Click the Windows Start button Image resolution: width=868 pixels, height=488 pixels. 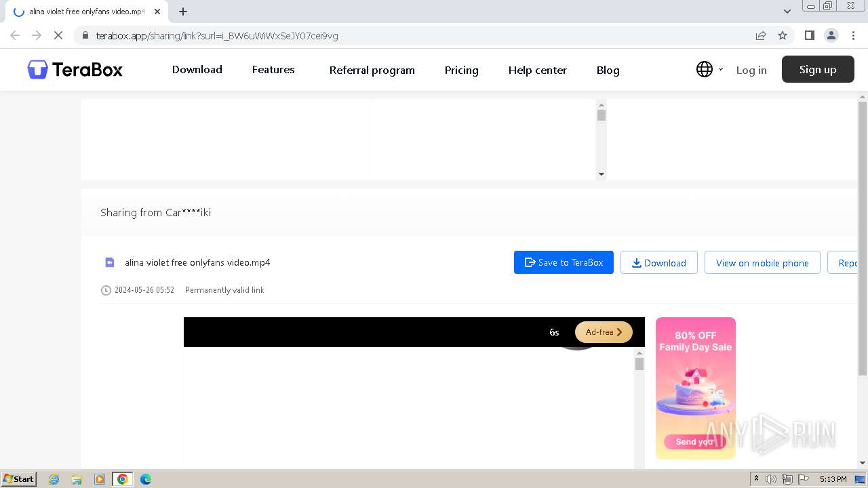tap(19, 479)
